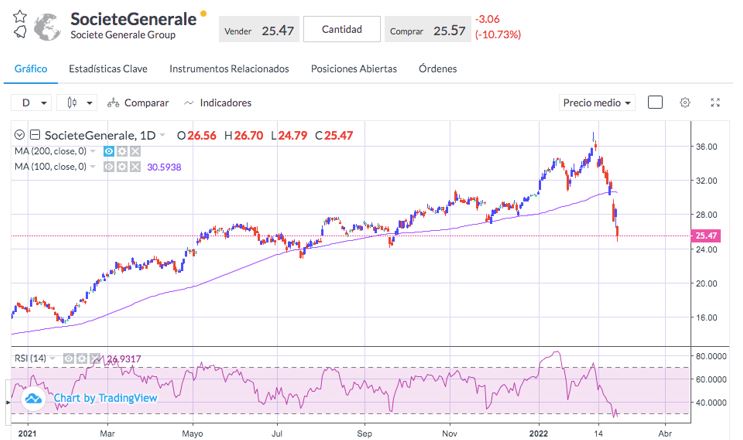Click the H 26.70 high value
Viewport: 743px width, 440px height.
pyautogui.click(x=244, y=135)
